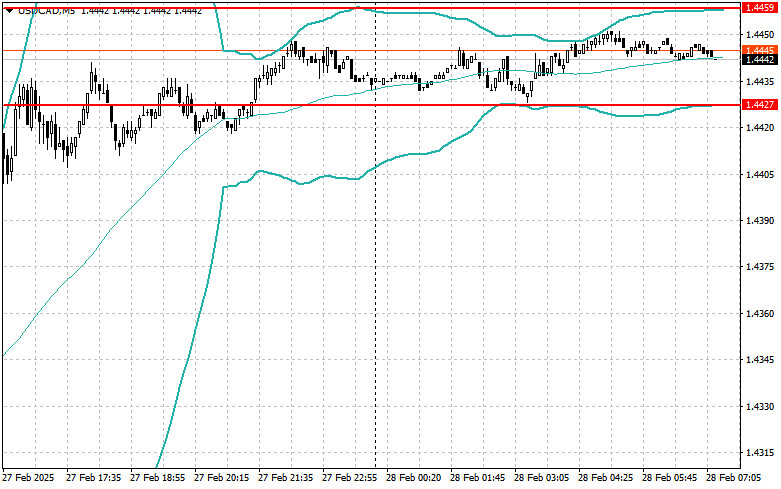Select the orange 1.4445 price label
Screen dimensions: 781x489
[759, 50]
